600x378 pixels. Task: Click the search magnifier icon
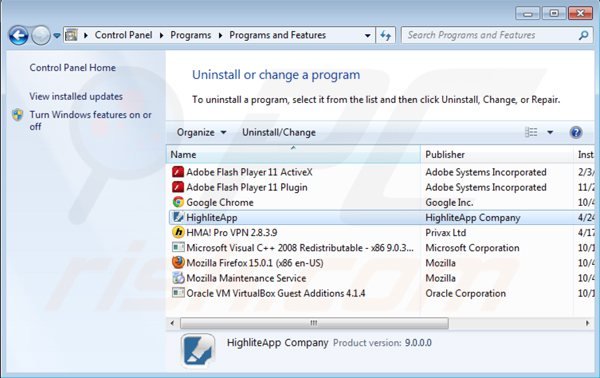[x=583, y=36]
